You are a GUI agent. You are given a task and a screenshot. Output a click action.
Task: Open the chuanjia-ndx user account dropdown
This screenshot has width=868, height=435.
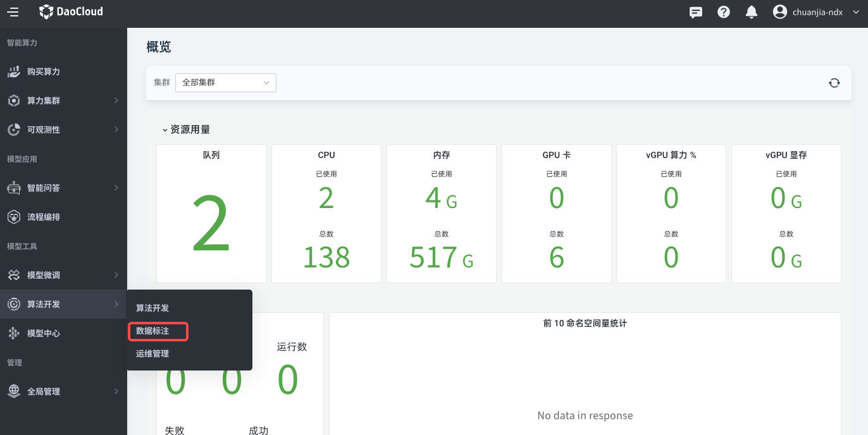click(816, 12)
